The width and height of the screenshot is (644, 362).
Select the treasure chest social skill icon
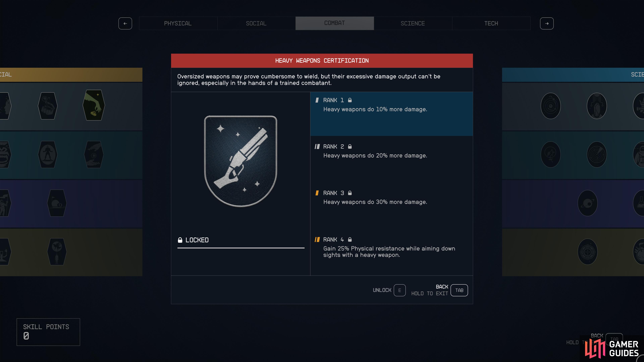[47, 106]
